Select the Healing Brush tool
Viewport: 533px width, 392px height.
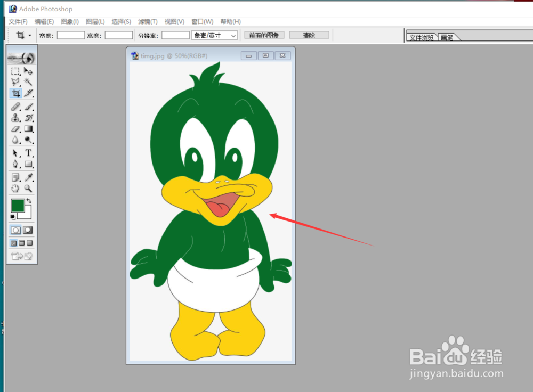(15, 107)
